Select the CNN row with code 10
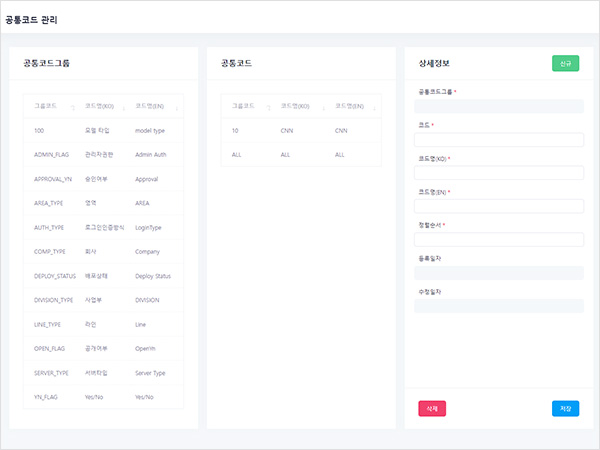The width and height of the screenshot is (600, 450). (x=300, y=130)
